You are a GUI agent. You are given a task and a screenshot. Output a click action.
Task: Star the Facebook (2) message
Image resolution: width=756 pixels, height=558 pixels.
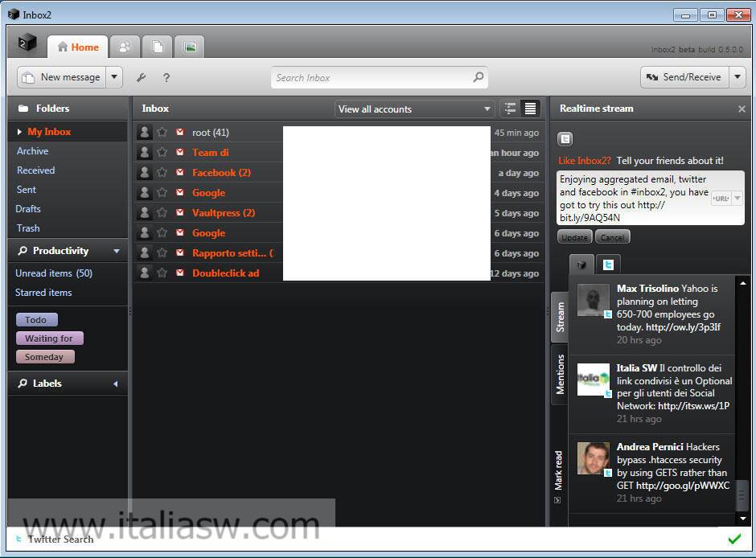pos(162,173)
